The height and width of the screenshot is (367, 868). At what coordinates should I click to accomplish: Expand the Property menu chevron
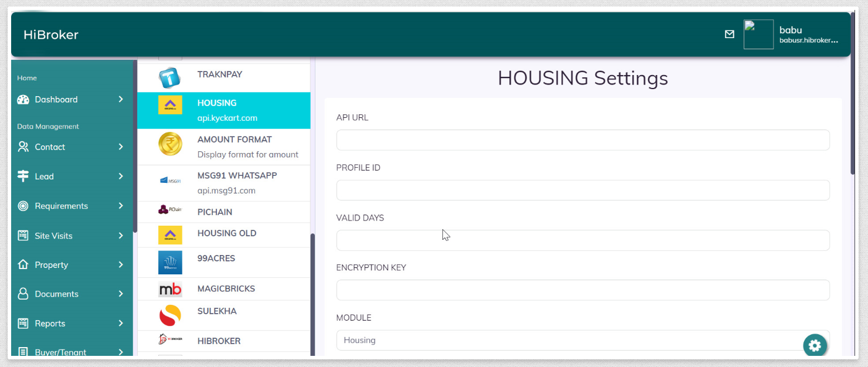click(x=121, y=264)
